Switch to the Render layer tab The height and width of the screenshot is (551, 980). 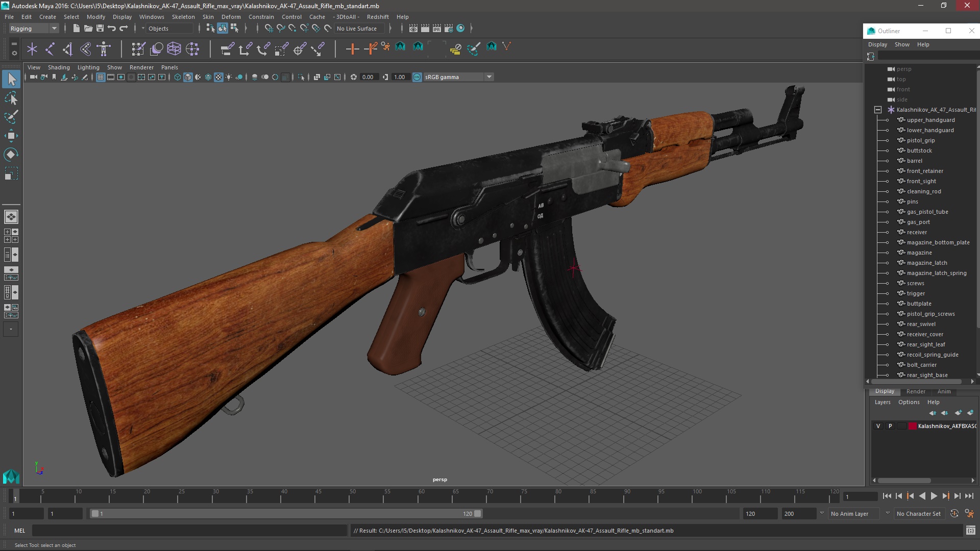[916, 391]
